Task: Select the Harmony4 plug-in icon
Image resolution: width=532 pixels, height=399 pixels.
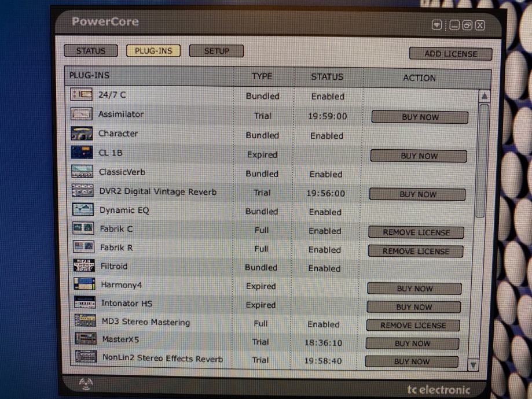Action: tap(85, 285)
